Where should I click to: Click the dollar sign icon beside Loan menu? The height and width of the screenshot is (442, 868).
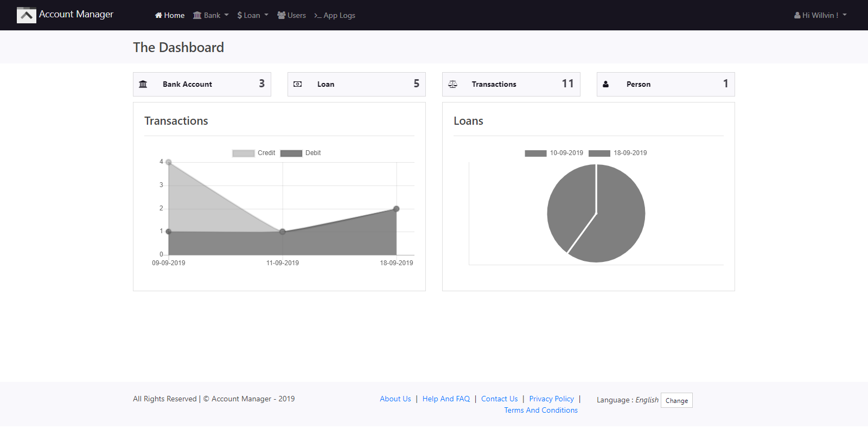point(239,15)
